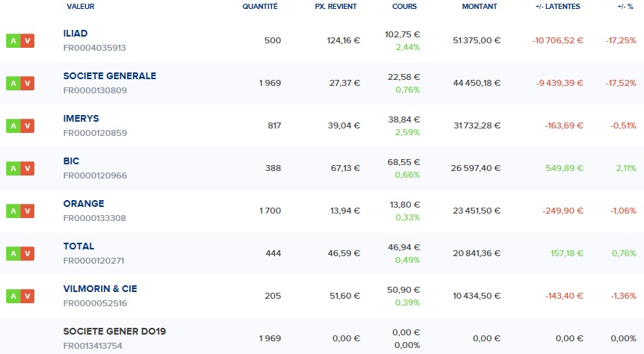Click IMERYS amount 31 732,28 €
Screen dimensions: 644x354
point(477,125)
